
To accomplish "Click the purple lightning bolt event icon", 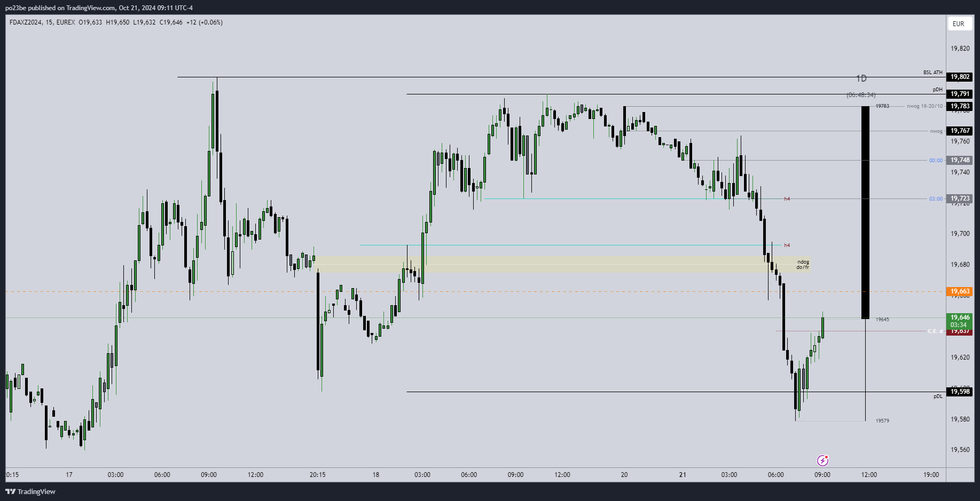I will tap(822, 460).
